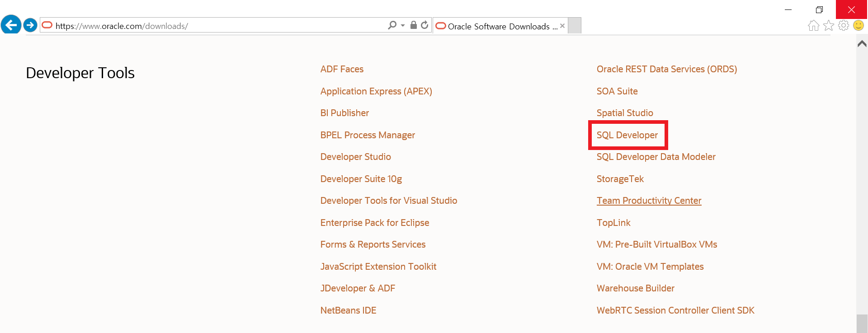
Task: Open Enterprise Pack for Eclipse link
Action: click(374, 223)
